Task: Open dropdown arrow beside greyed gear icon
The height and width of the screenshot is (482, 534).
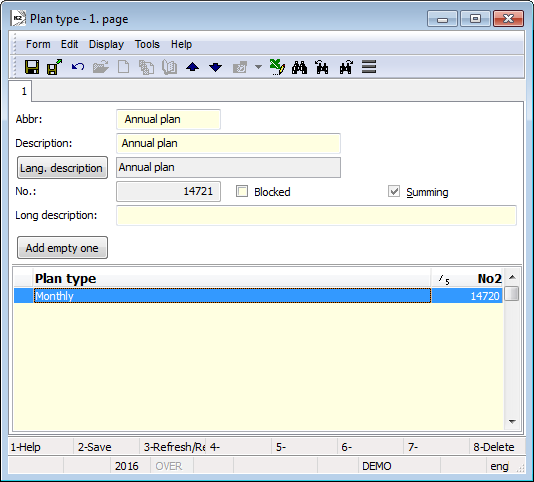Action: coord(258,67)
